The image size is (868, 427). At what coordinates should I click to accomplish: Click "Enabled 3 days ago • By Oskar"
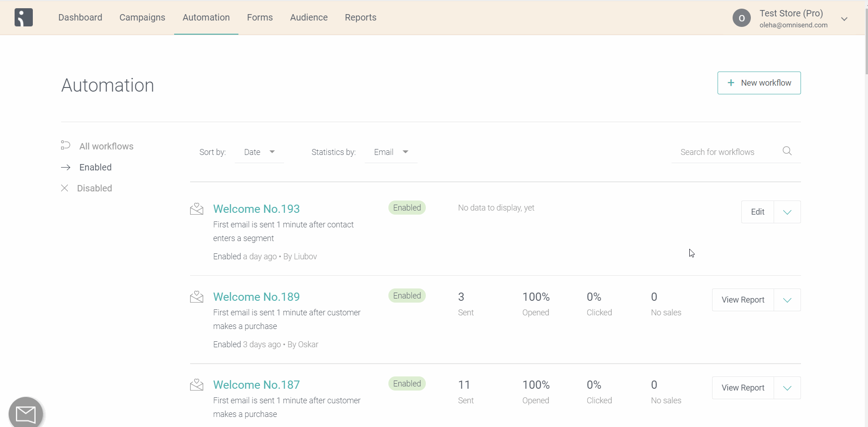[266, 345]
